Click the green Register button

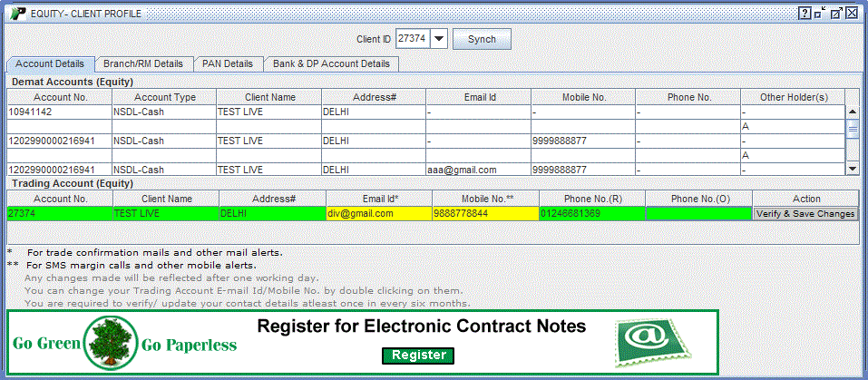point(418,356)
